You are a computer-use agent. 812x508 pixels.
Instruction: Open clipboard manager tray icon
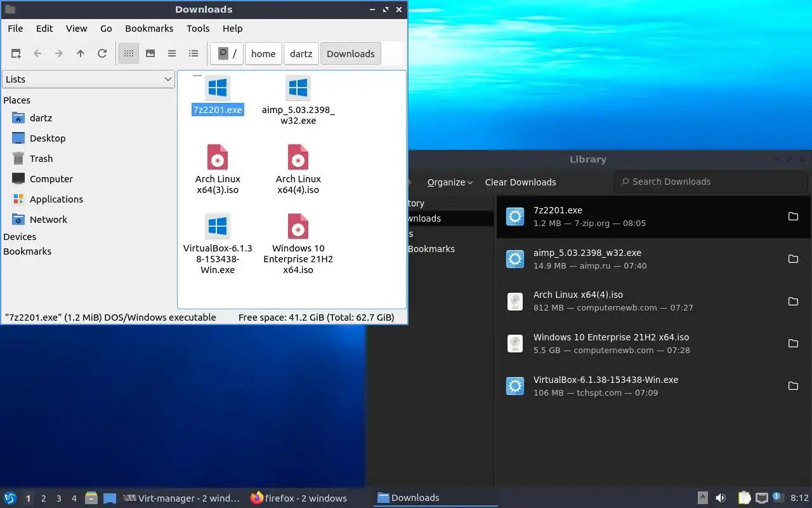(x=744, y=498)
